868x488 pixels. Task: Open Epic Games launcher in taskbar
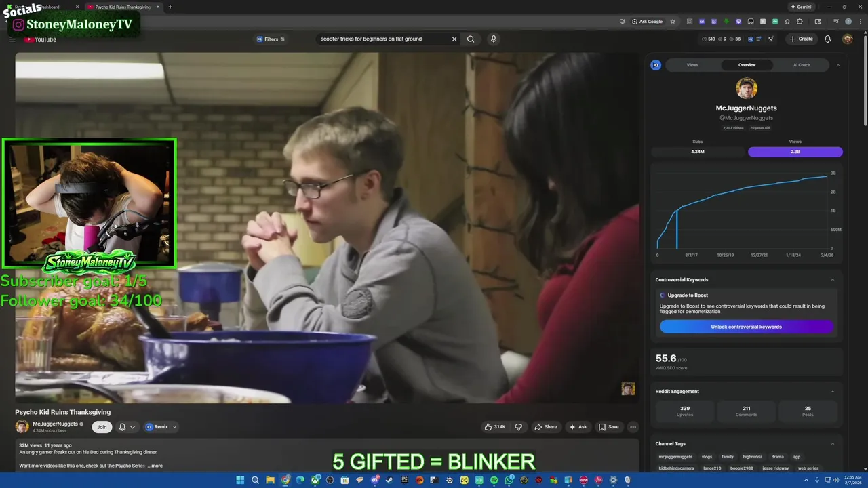pyautogui.click(x=404, y=480)
